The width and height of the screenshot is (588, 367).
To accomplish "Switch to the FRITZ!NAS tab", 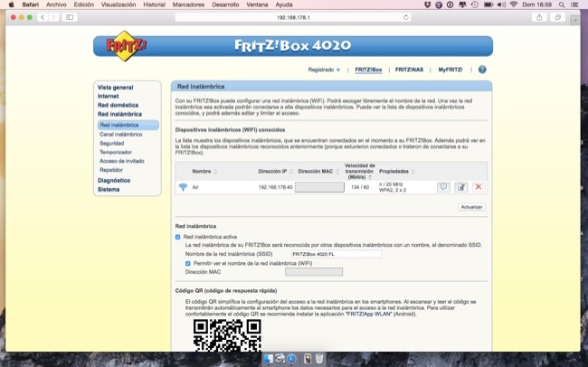I will point(409,70).
